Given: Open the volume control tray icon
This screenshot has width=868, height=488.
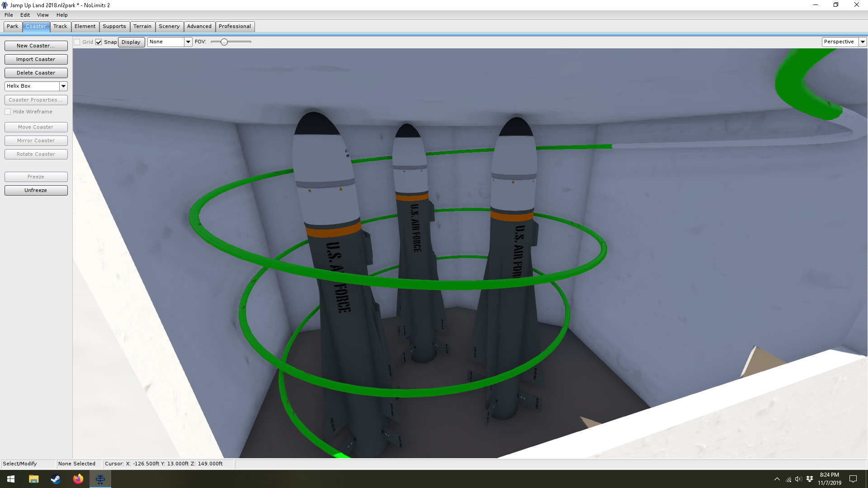Looking at the screenshot, I should pos(798,479).
